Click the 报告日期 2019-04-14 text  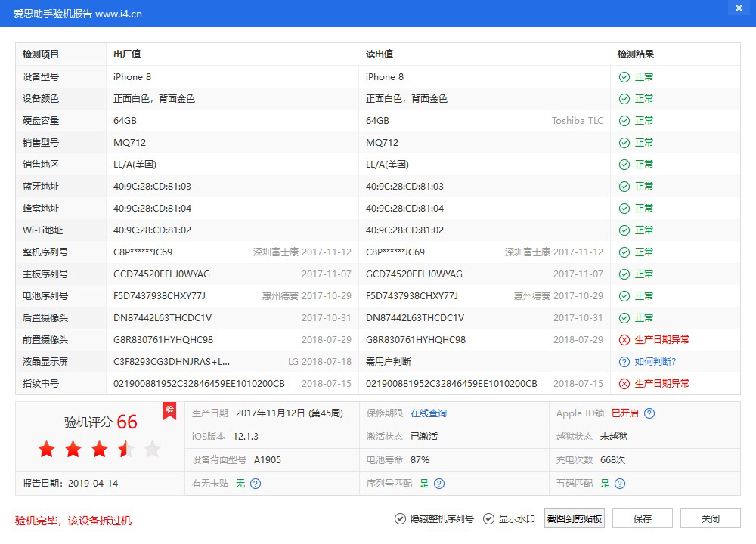pos(70,484)
